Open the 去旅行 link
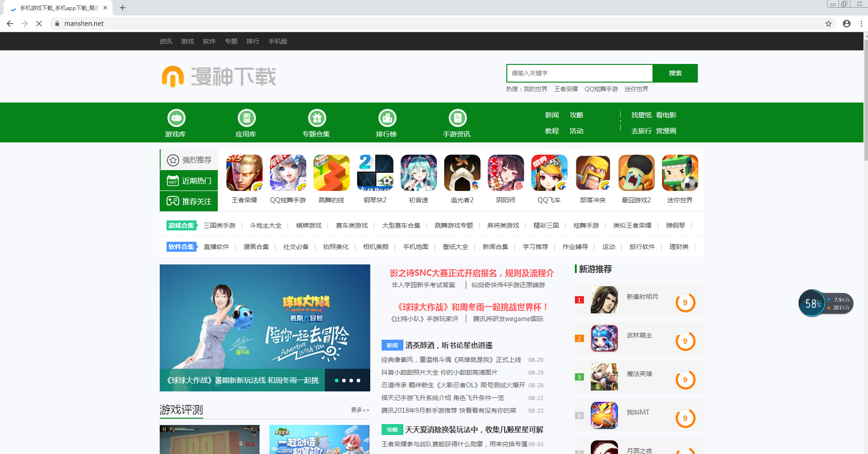This screenshot has width=868, height=454. click(642, 131)
